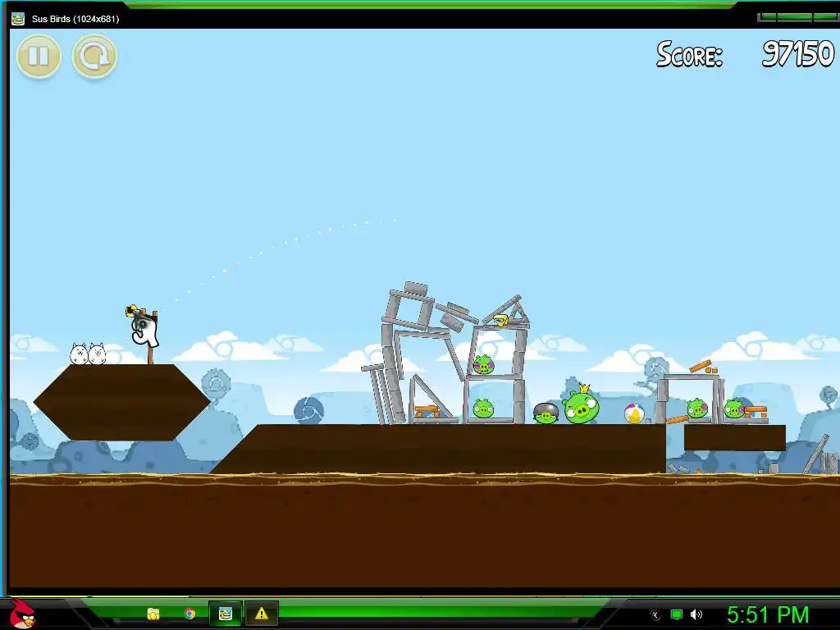Select the 'Sus Birds (1024x681)' window title text
840x630 pixels.
point(75,19)
